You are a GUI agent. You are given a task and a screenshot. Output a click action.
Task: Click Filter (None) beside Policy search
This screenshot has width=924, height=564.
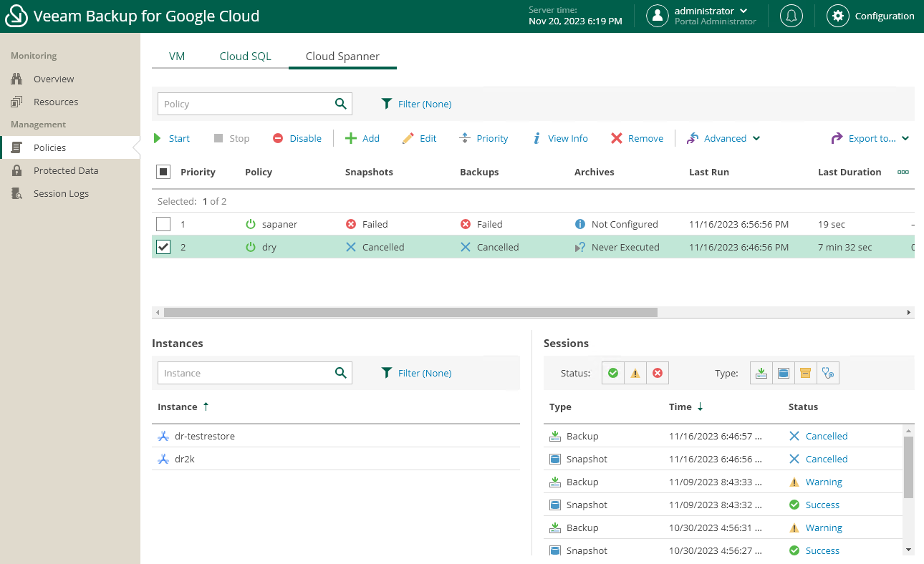tap(424, 104)
